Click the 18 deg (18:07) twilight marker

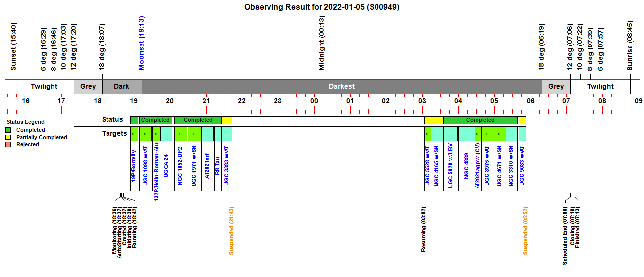tap(102, 48)
